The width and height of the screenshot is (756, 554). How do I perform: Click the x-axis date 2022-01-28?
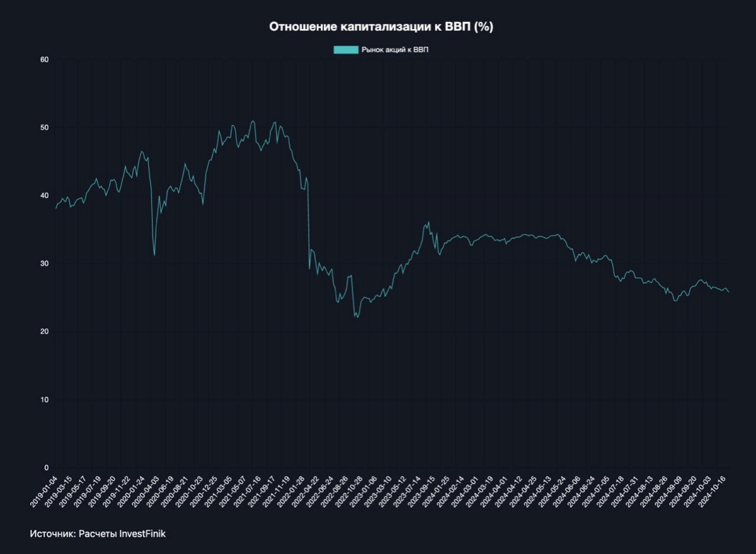point(290,492)
